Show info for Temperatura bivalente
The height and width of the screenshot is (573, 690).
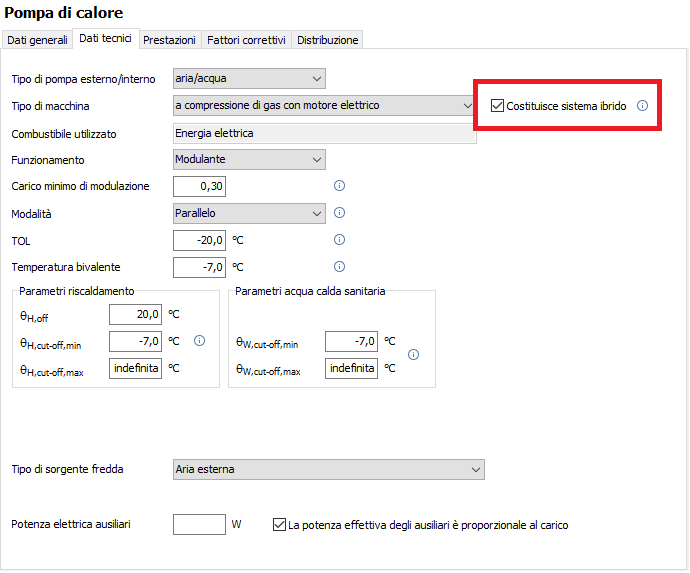click(339, 267)
